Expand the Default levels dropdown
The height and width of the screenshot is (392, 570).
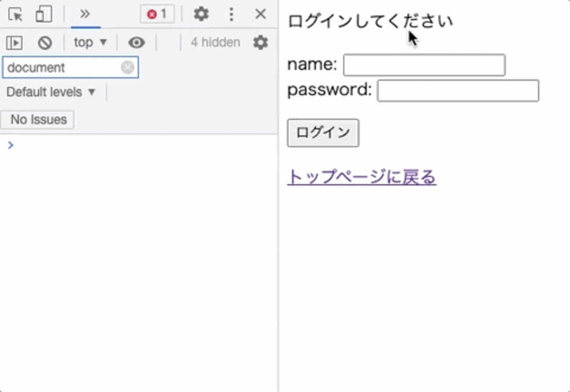(x=51, y=92)
